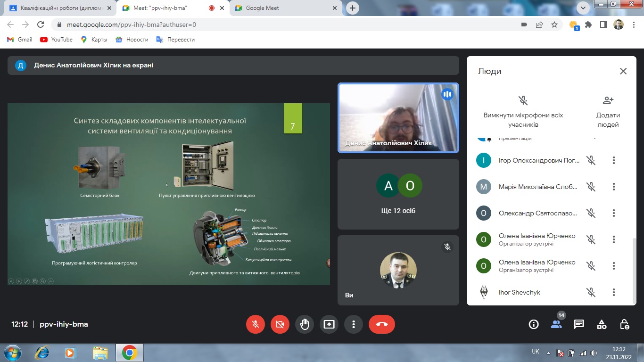This screenshot has width=644, height=362.
Task: Mute Марія Миколаївна's microphone
Action: pyautogui.click(x=591, y=187)
